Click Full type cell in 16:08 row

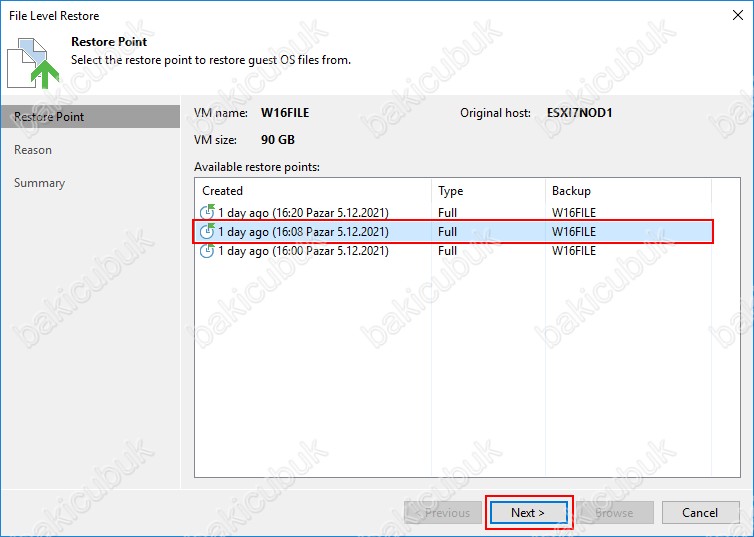447,232
